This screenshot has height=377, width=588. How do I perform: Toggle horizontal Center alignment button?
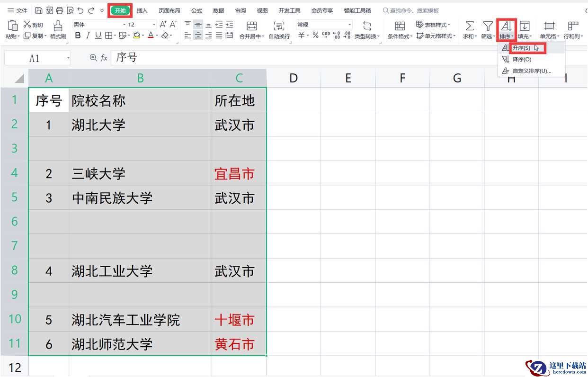point(198,36)
